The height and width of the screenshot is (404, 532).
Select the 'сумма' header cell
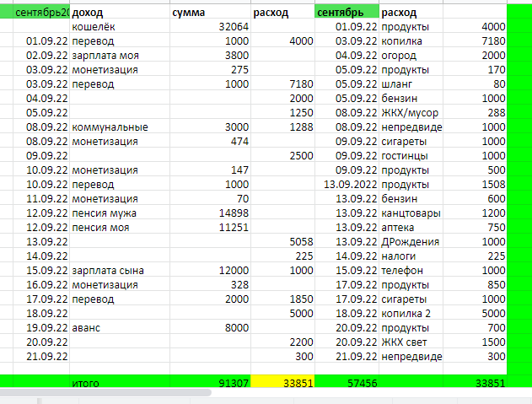click(210, 12)
